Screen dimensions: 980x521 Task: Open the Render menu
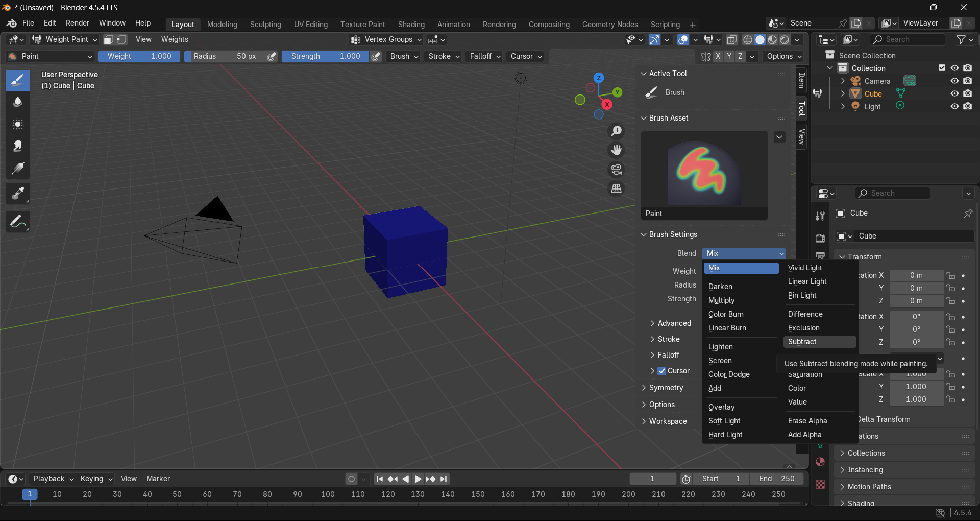tap(78, 23)
